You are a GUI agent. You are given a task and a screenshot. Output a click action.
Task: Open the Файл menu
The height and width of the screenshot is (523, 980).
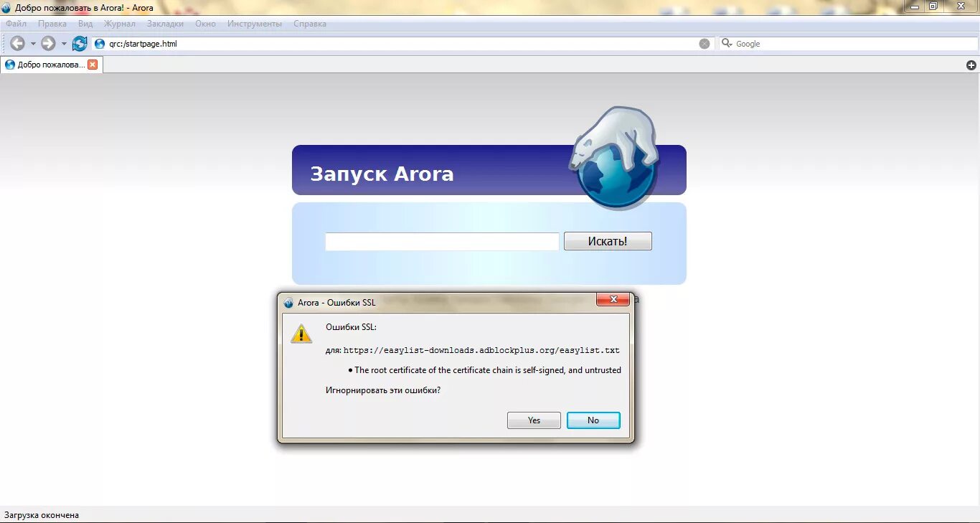tap(16, 24)
